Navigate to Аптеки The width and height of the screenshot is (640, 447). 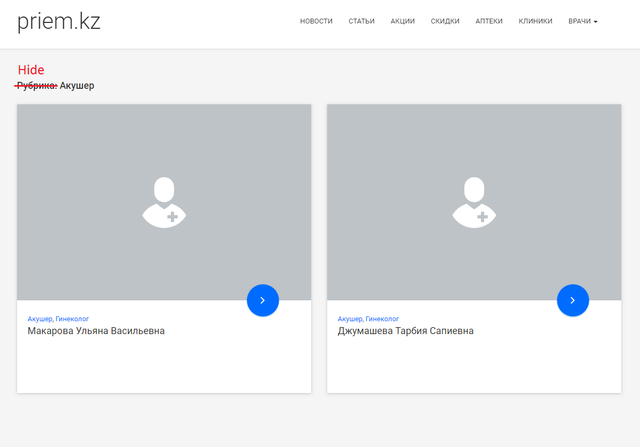pyautogui.click(x=489, y=21)
